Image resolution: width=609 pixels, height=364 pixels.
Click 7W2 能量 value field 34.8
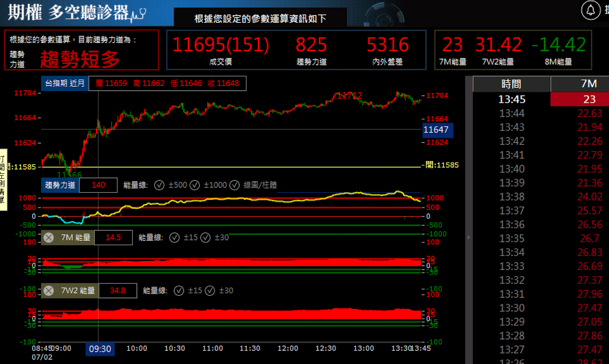(x=118, y=291)
